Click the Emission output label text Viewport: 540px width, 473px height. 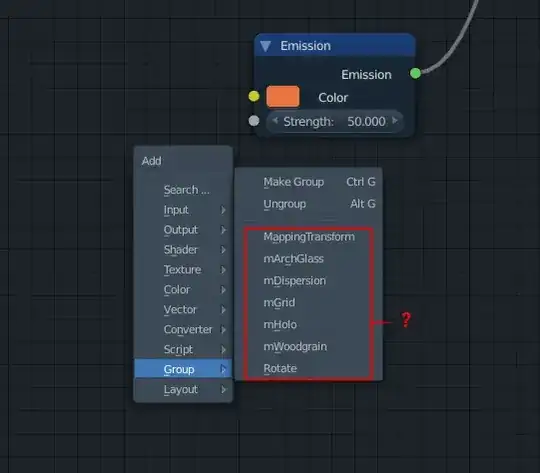[x=366, y=75]
